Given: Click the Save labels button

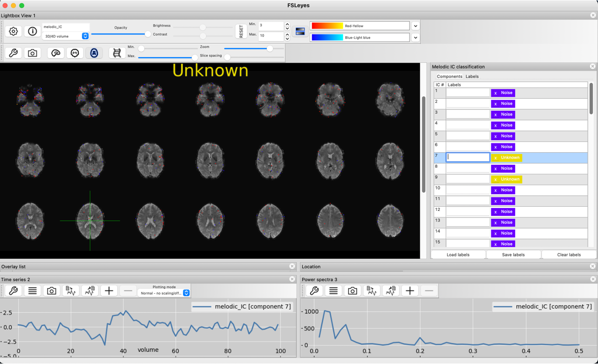Looking at the screenshot, I should [513, 255].
